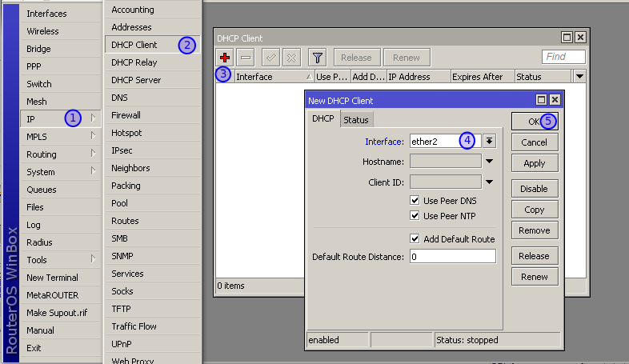Open New Terminal from the sidebar
629x364 pixels.
(x=52, y=278)
